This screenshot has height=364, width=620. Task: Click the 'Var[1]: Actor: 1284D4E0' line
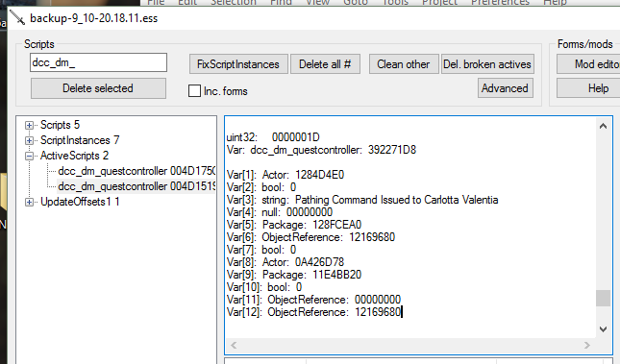tap(285, 175)
